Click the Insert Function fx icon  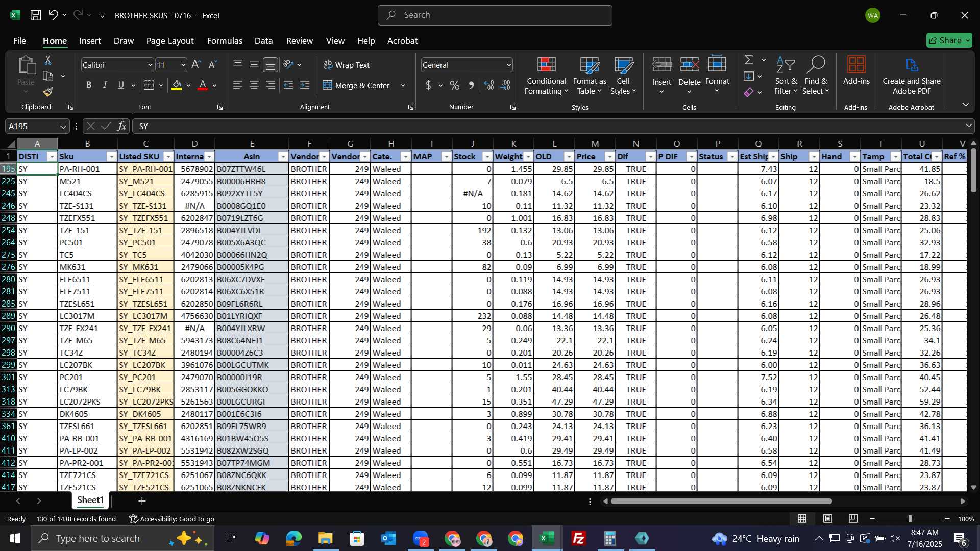point(121,126)
